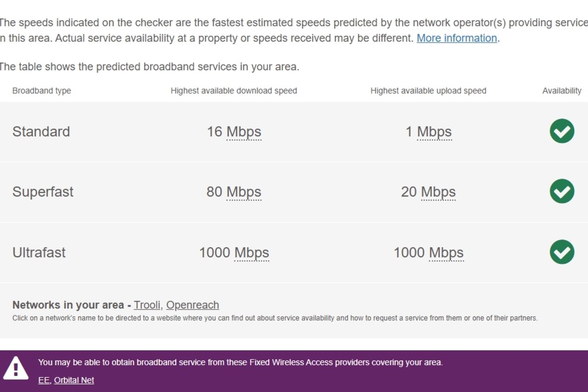This screenshot has width=588, height=392.
Task: Select the Highest available upload speed header
Action: (x=429, y=91)
